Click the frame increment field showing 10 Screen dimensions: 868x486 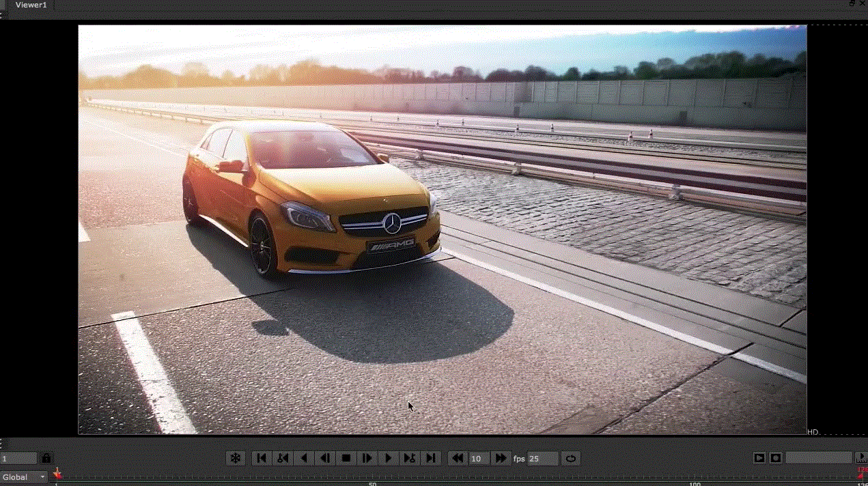[x=479, y=459]
